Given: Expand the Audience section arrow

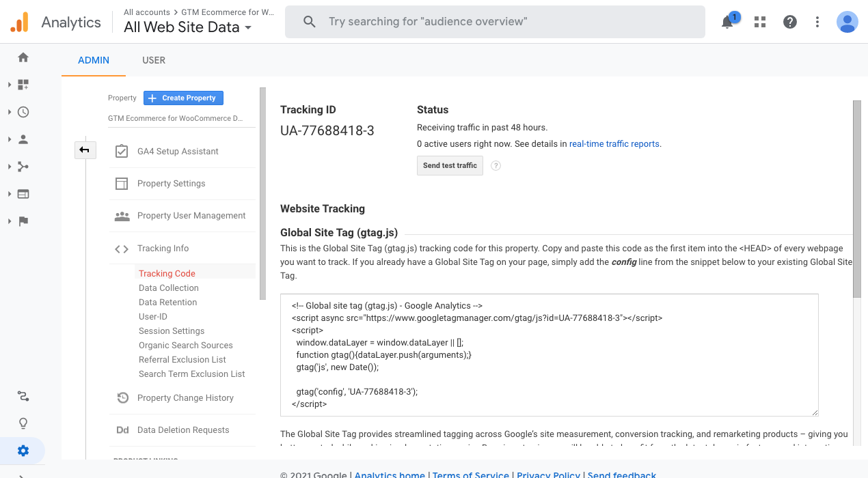Looking at the screenshot, I should (x=10, y=139).
